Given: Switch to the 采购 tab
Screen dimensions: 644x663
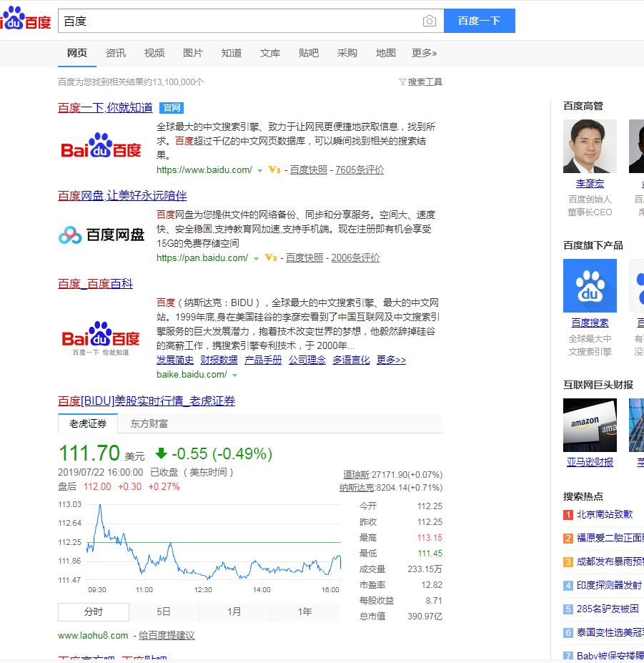Looking at the screenshot, I should pos(347,53).
